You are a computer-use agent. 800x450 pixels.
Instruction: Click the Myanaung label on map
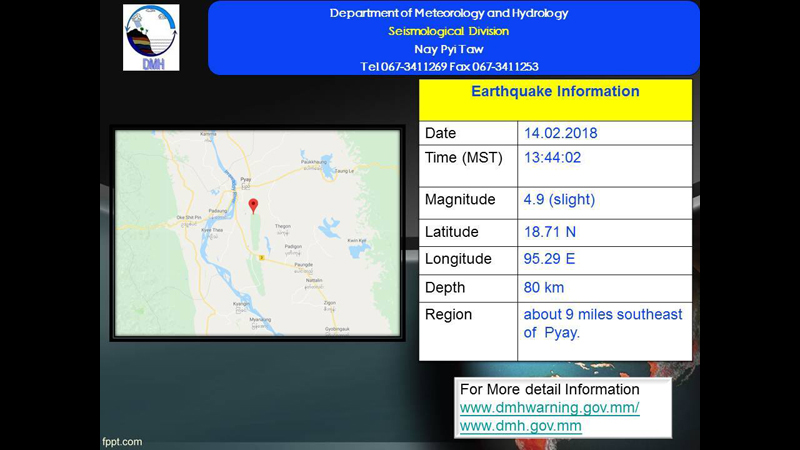tap(260, 320)
